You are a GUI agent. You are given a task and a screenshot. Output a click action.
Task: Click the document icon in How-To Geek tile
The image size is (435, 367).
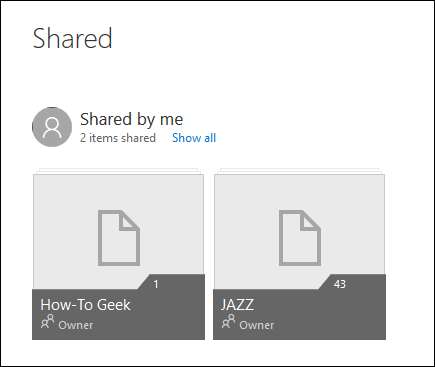click(x=119, y=238)
